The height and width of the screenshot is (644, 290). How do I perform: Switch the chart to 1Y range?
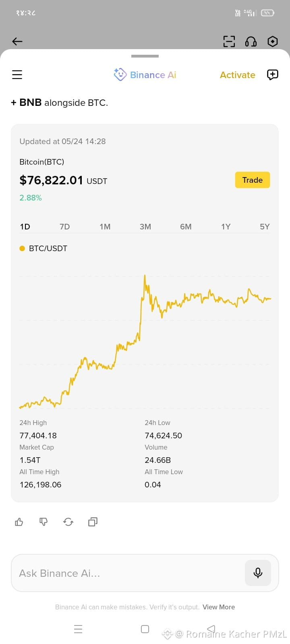click(x=226, y=227)
